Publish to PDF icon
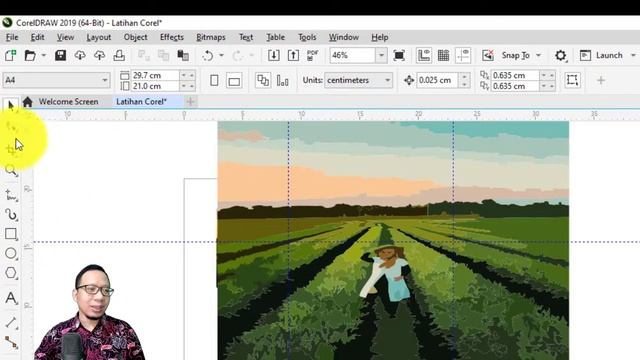This screenshot has height=360, width=640. pyautogui.click(x=312, y=55)
